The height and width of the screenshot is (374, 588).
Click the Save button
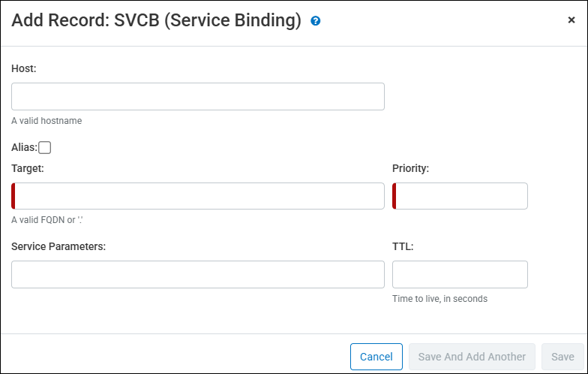click(x=562, y=357)
